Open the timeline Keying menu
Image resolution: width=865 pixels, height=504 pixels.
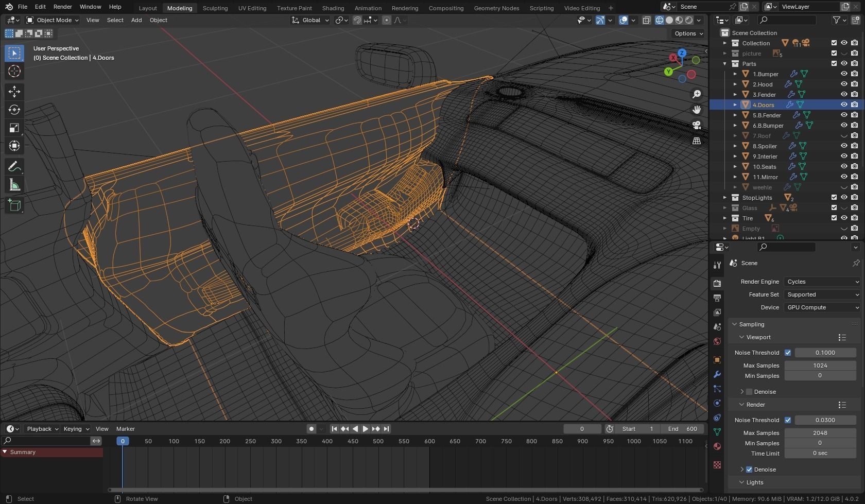[x=76, y=429]
